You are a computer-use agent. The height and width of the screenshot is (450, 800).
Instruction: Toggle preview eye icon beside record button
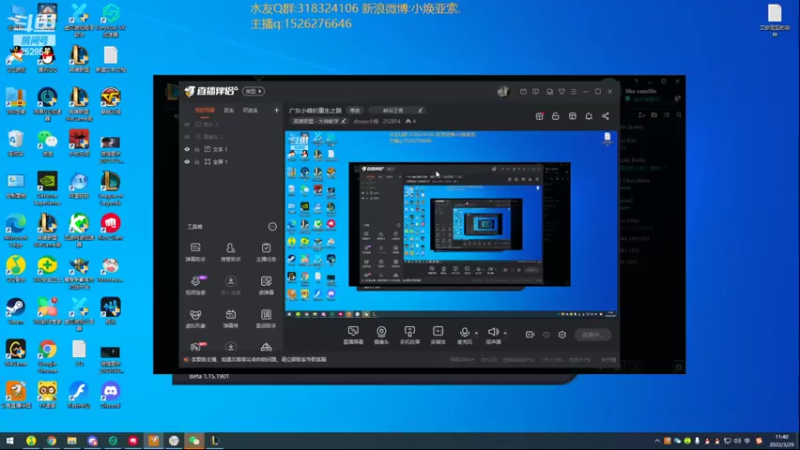pyautogui.click(x=546, y=335)
